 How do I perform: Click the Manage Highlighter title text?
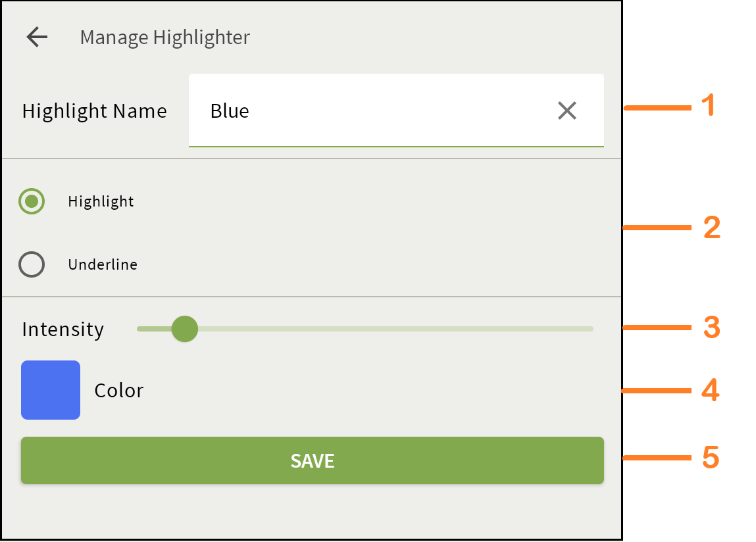(x=165, y=37)
